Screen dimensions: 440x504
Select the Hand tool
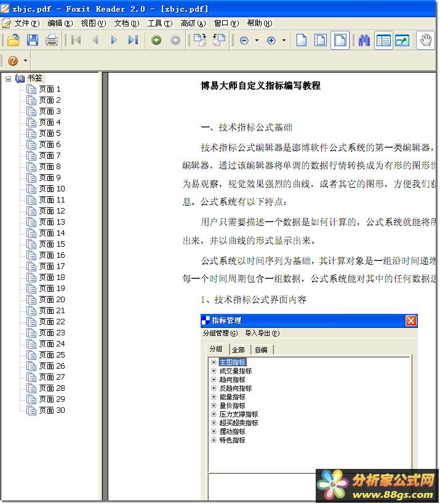[x=425, y=40]
